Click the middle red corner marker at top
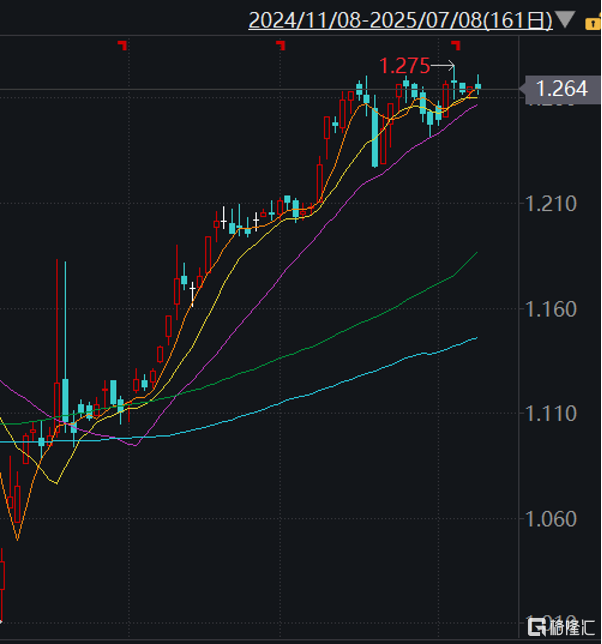Viewport: 602px width, 644px height. [x=281, y=45]
